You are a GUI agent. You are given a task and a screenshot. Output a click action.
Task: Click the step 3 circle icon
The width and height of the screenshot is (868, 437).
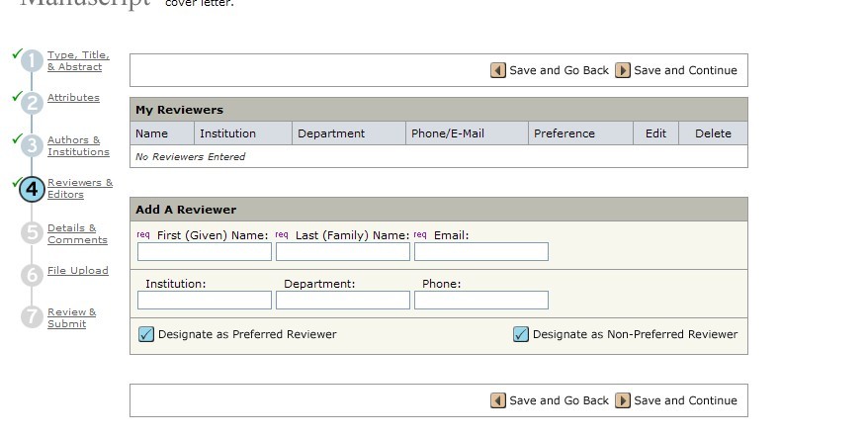[32, 146]
